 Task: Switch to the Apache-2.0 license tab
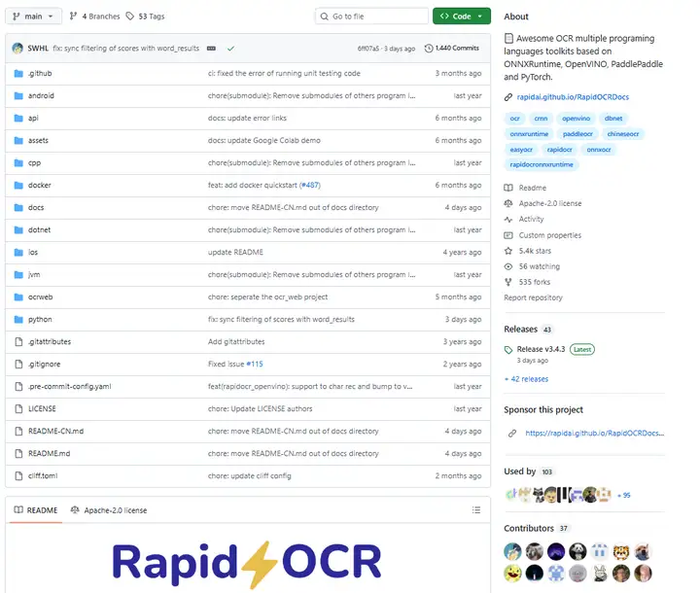109,510
